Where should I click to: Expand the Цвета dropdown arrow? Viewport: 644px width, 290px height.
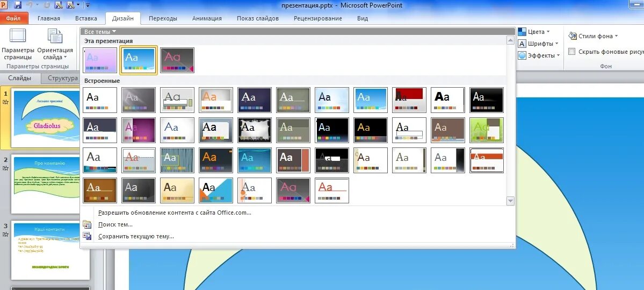(x=548, y=32)
